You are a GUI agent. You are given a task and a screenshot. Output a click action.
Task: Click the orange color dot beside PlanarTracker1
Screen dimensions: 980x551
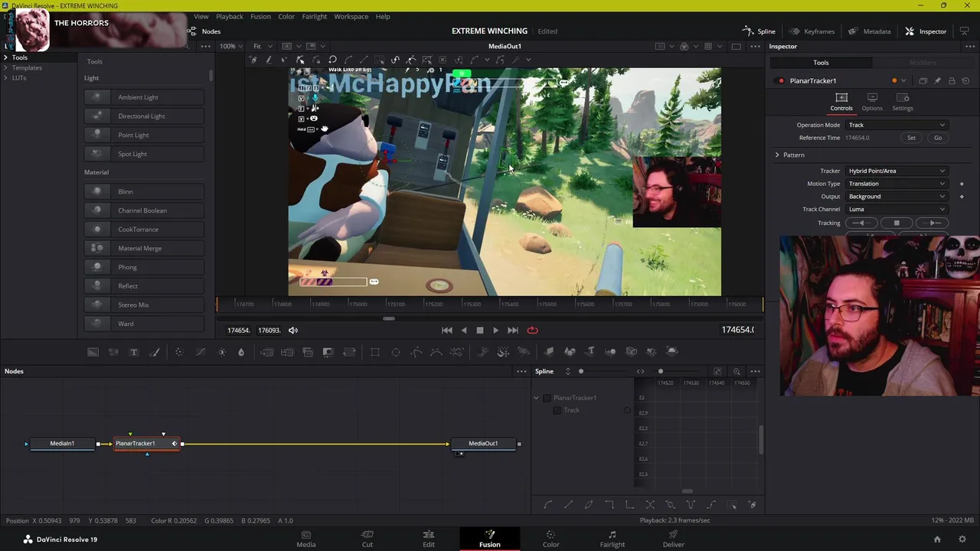point(894,81)
